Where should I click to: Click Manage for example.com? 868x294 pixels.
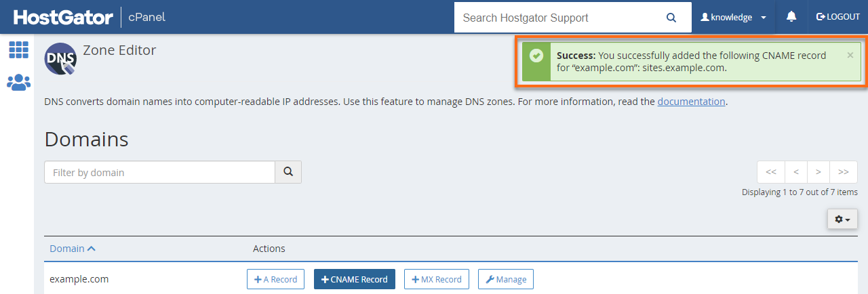tap(506, 279)
